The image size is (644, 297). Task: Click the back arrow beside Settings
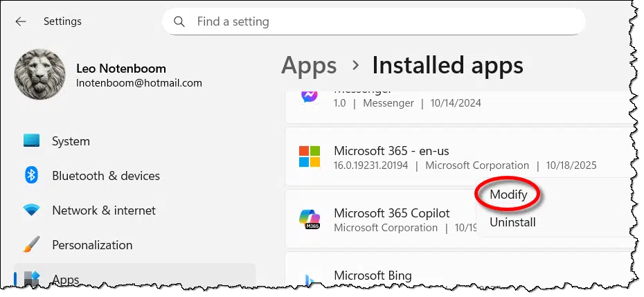click(x=21, y=21)
